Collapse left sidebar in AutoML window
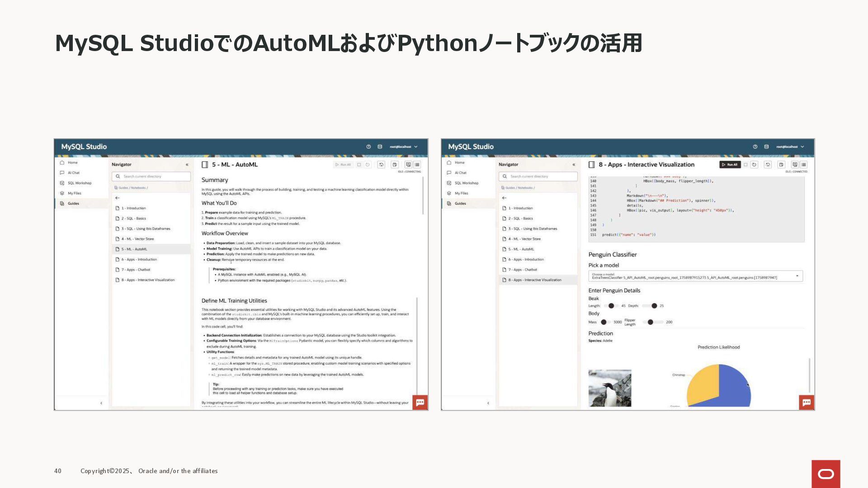868x488 pixels. (x=101, y=403)
